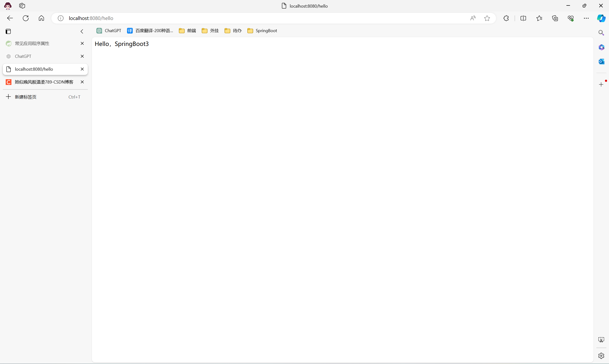Image resolution: width=609 pixels, height=364 pixels.
Task: Switch to the 常见应用程序属性 tab
Action: click(32, 43)
